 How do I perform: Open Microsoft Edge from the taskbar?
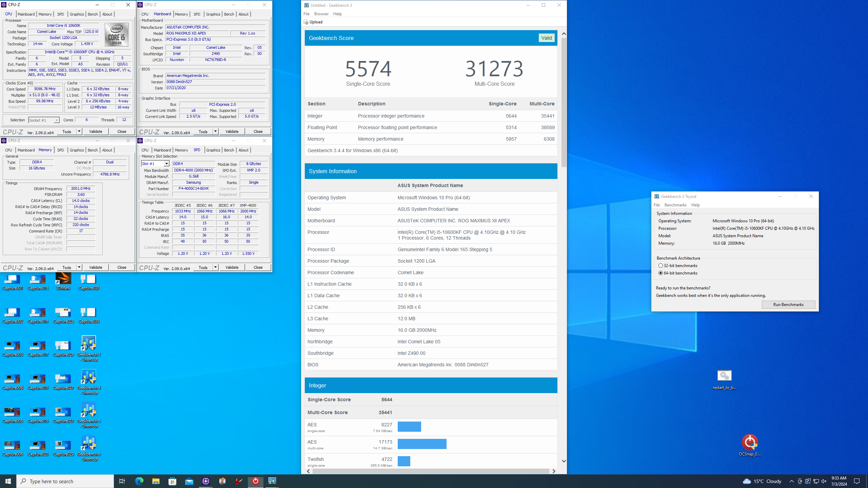click(x=139, y=481)
